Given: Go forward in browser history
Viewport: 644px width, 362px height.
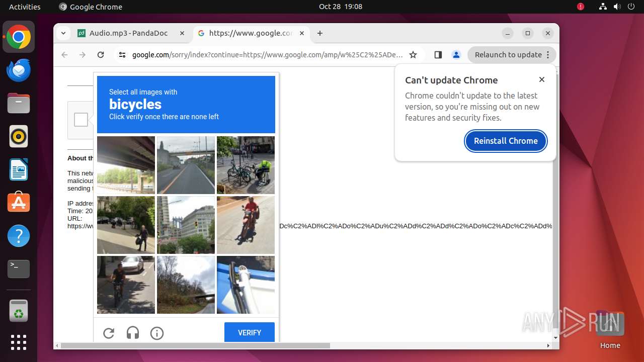Looking at the screenshot, I should (83, 55).
